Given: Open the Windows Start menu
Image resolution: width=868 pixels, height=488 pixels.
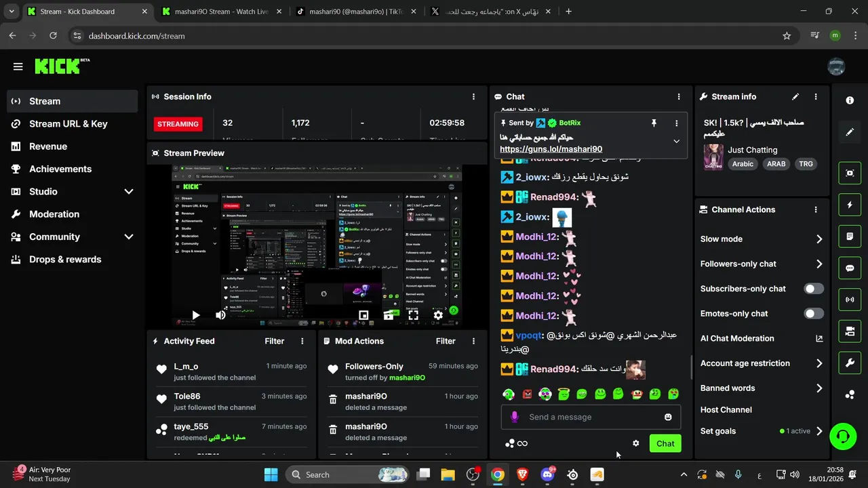Looking at the screenshot, I should pyautogui.click(x=271, y=474).
